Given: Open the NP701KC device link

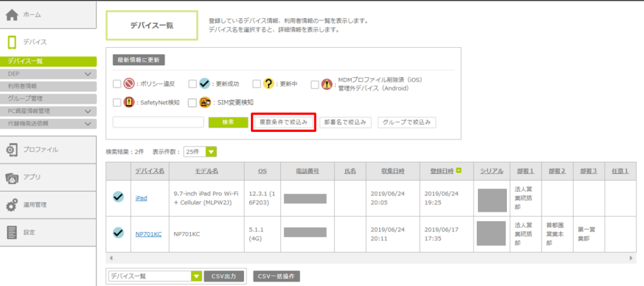Looking at the screenshot, I should pyautogui.click(x=148, y=234).
